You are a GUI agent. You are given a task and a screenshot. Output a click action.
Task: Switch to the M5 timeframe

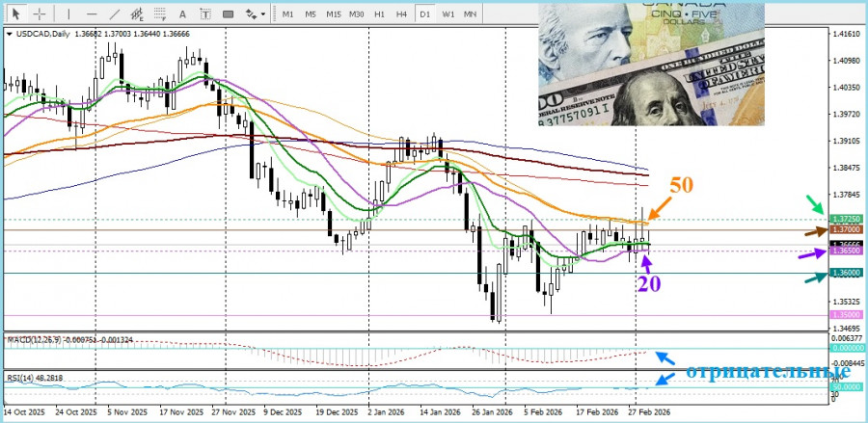point(311,13)
